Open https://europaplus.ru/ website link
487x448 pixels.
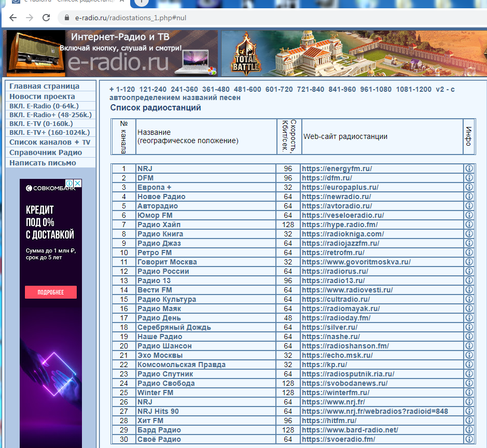pyautogui.click(x=340, y=187)
